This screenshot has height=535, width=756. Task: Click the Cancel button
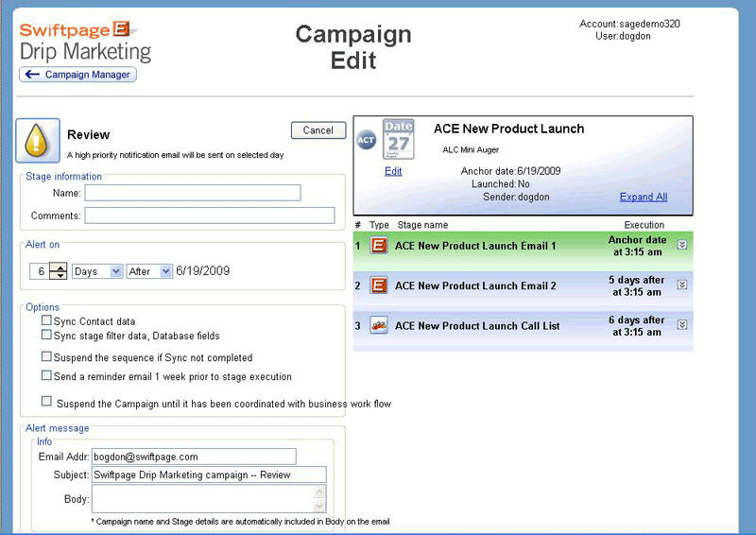tap(318, 130)
